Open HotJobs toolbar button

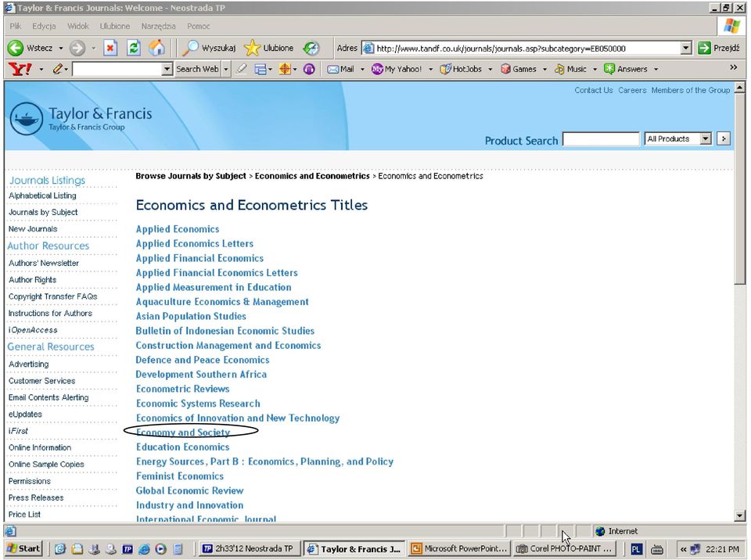pyautogui.click(x=462, y=70)
